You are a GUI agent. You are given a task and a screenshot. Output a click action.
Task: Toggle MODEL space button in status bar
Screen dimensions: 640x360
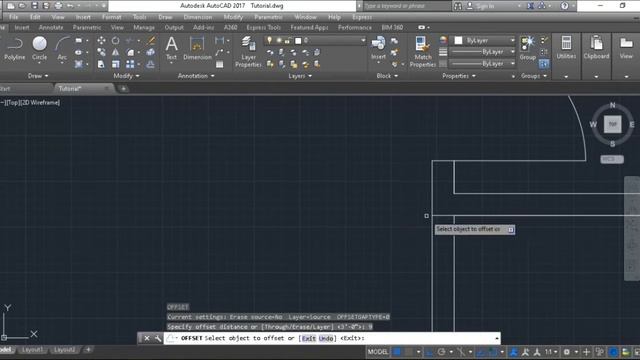click(378, 351)
